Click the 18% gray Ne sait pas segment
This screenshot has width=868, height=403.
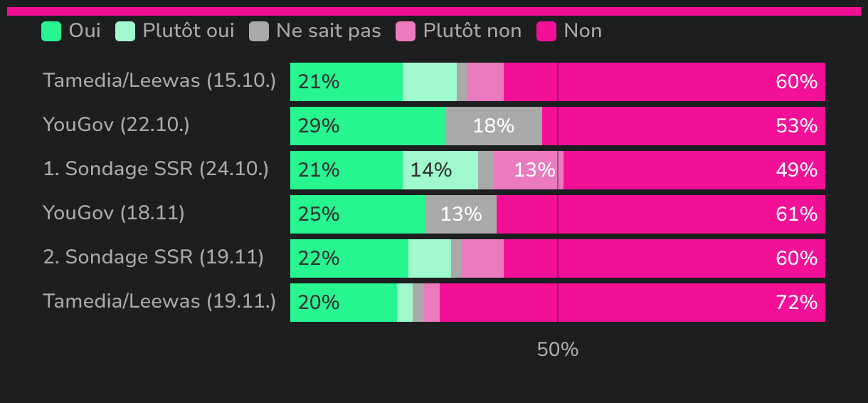point(494,126)
